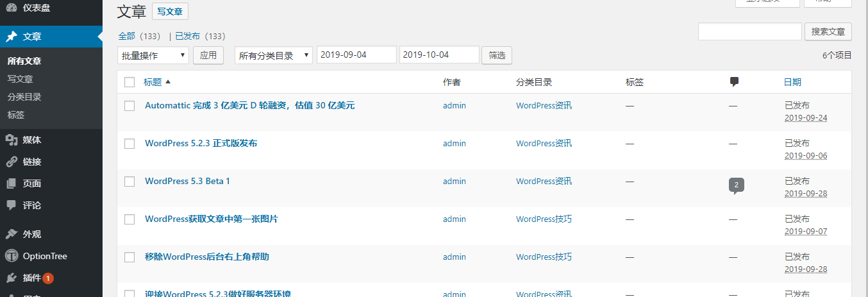868x297 pixels.
Task: Click the sort arrow beside 标题
Action: tap(168, 82)
